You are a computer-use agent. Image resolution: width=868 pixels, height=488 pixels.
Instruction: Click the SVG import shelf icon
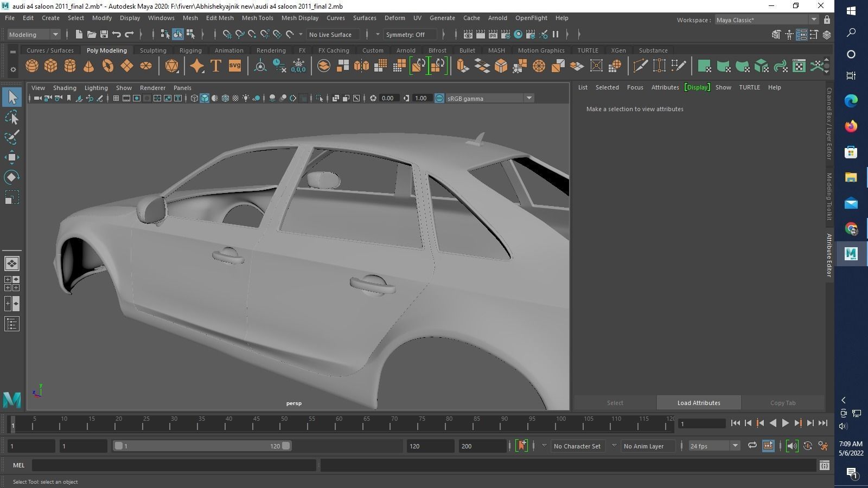[234, 66]
